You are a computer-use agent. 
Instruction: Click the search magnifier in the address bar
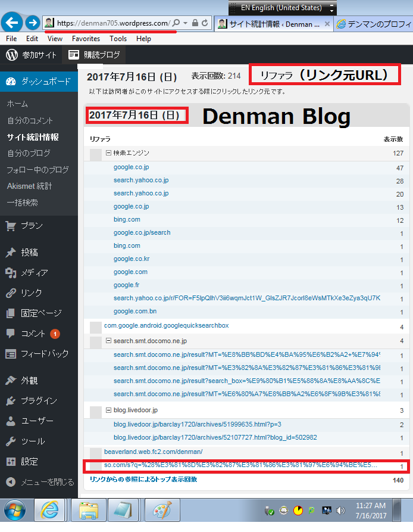pyautogui.click(x=176, y=23)
